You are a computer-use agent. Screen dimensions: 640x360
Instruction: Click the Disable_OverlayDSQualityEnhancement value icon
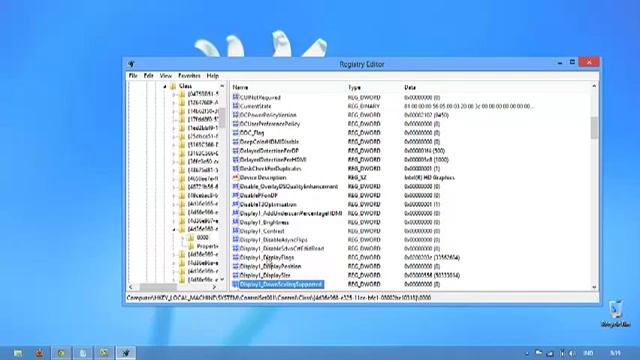tap(236, 187)
